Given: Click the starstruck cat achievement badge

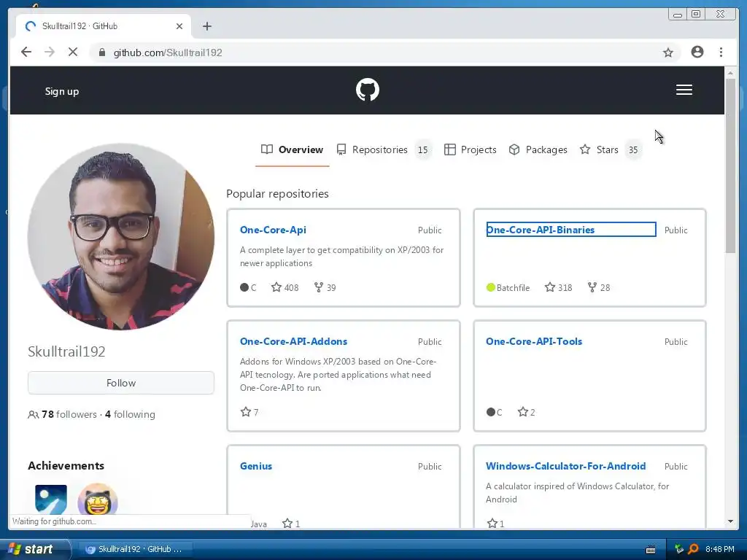Looking at the screenshot, I should (x=98, y=499).
